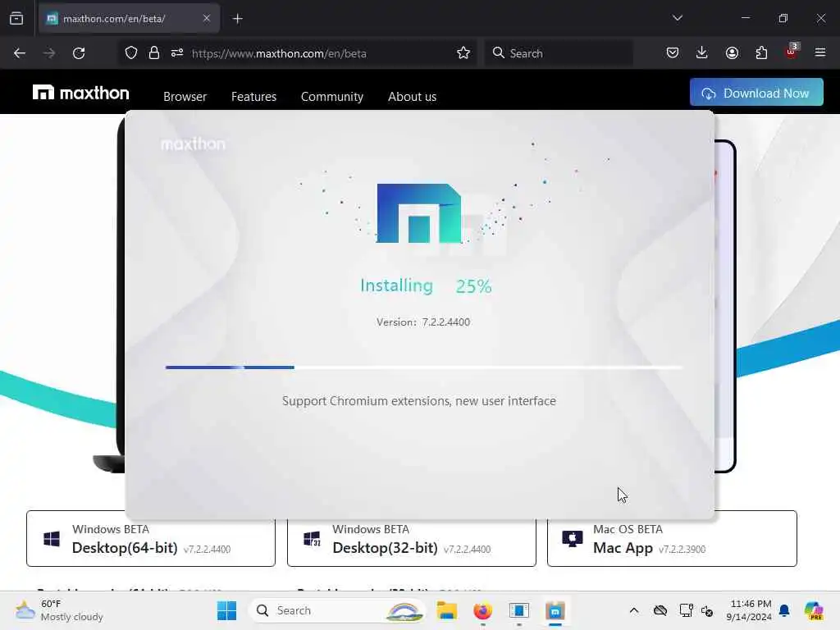Image resolution: width=840 pixels, height=630 pixels.
Task: Save page to Pocket
Action: [673, 53]
